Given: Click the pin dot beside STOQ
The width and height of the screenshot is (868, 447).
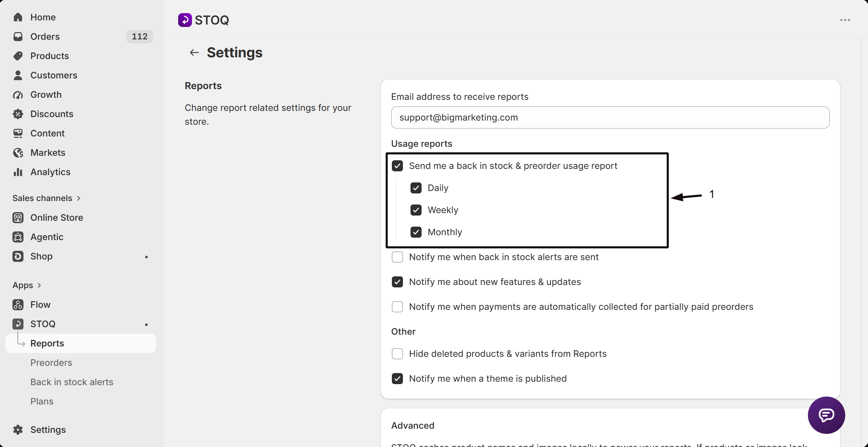Looking at the screenshot, I should point(146,325).
